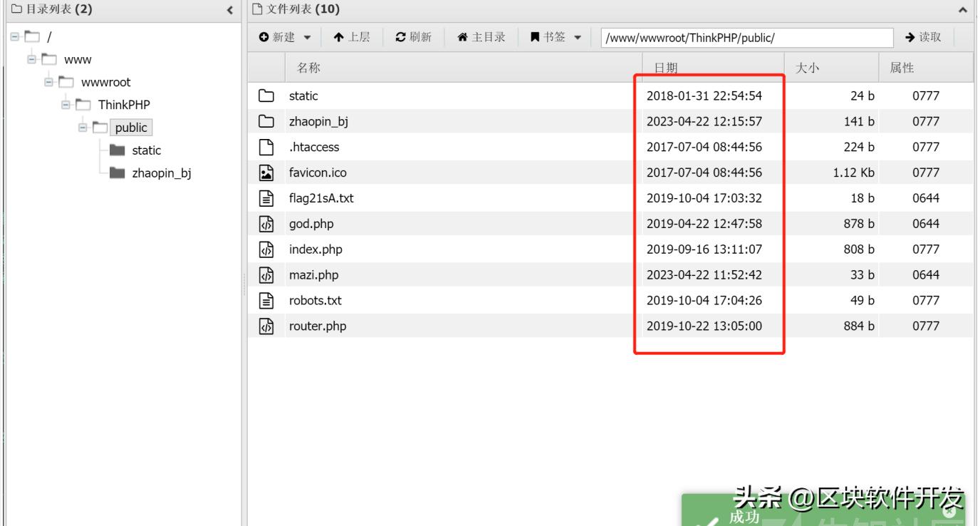Click the robots.txt text file icon
The width and height of the screenshot is (980, 526).
[x=266, y=301]
